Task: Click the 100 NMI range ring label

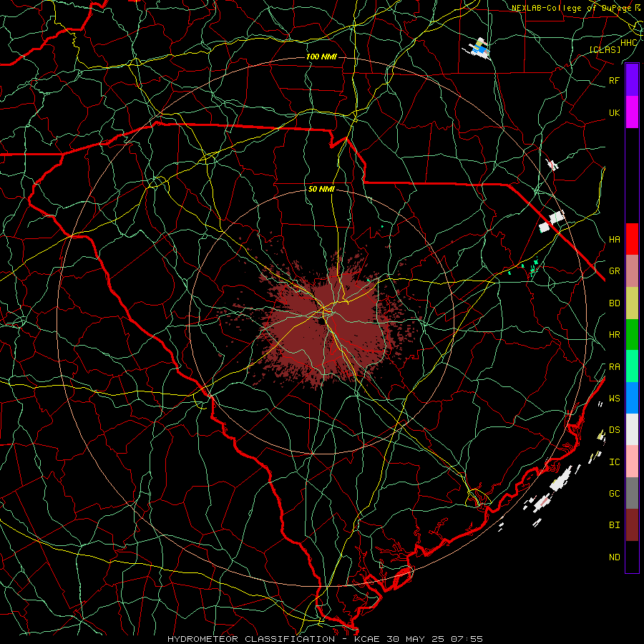Action: [321, 57]
